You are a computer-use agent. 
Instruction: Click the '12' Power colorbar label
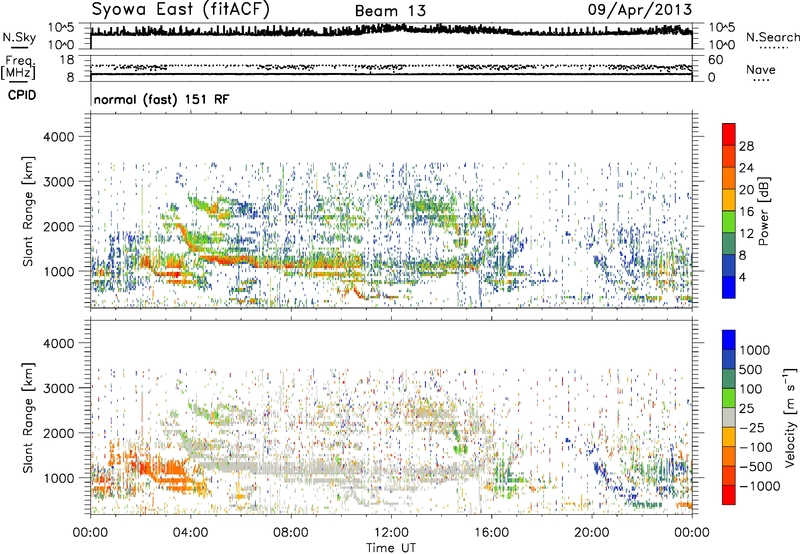pyautogui.click(x=746, y=234)
